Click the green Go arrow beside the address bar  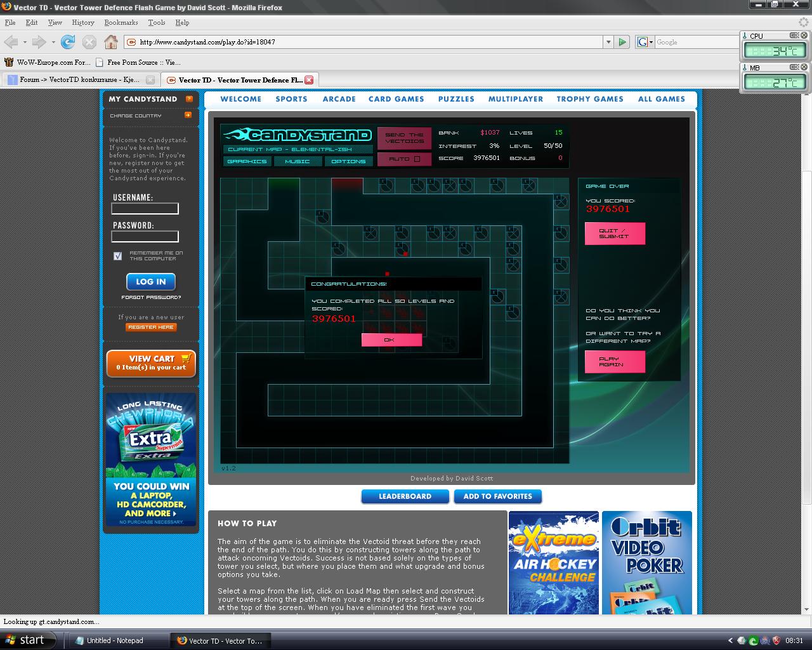click(x=622, y=42)
